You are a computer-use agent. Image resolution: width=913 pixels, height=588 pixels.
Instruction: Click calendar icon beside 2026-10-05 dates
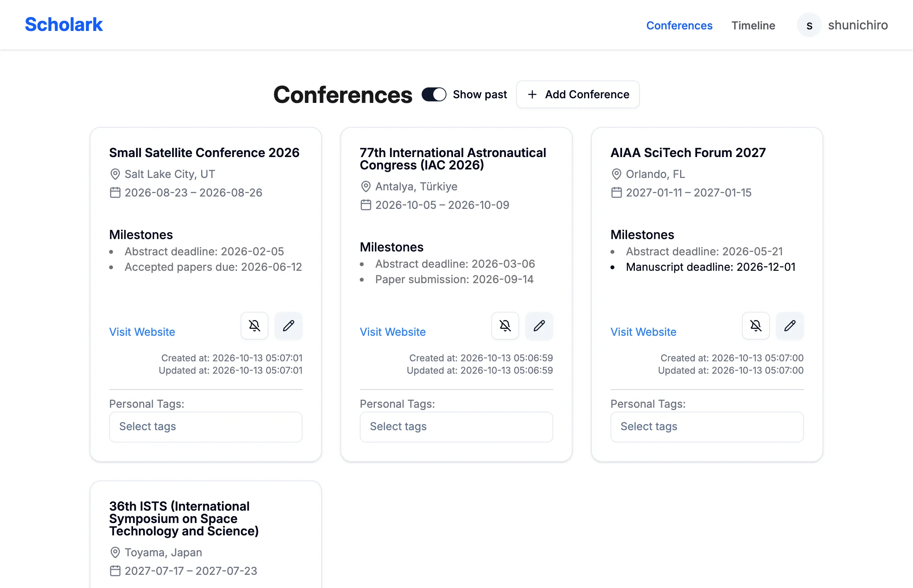366,205
